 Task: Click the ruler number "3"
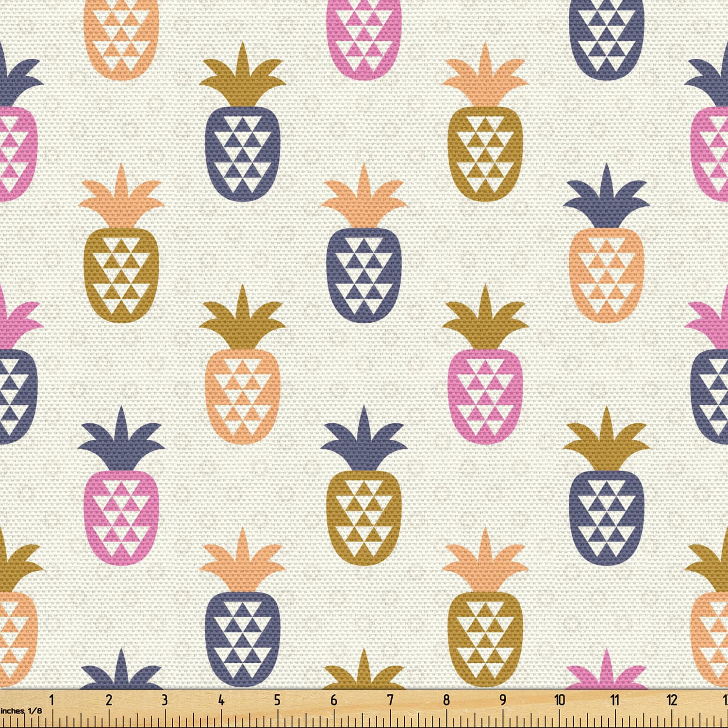pyautogui.click(x=165, y=700)
